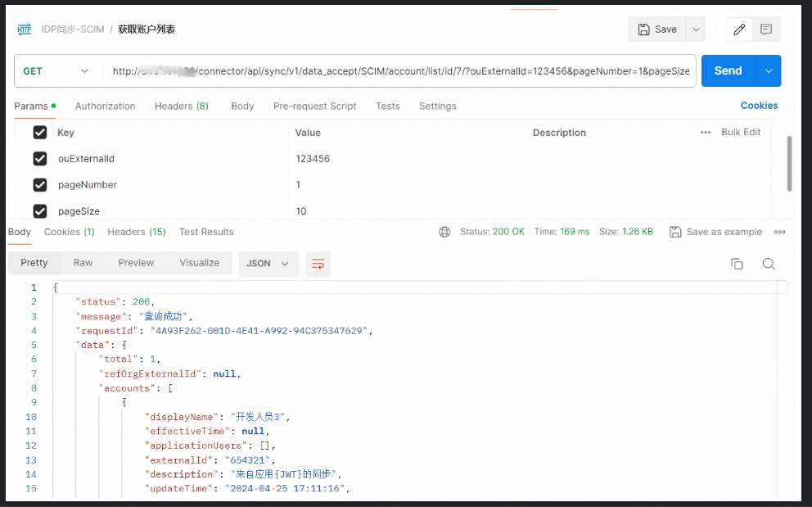Copy response with the copy icon
812x507 pixels.
click(x=737, y=264)
